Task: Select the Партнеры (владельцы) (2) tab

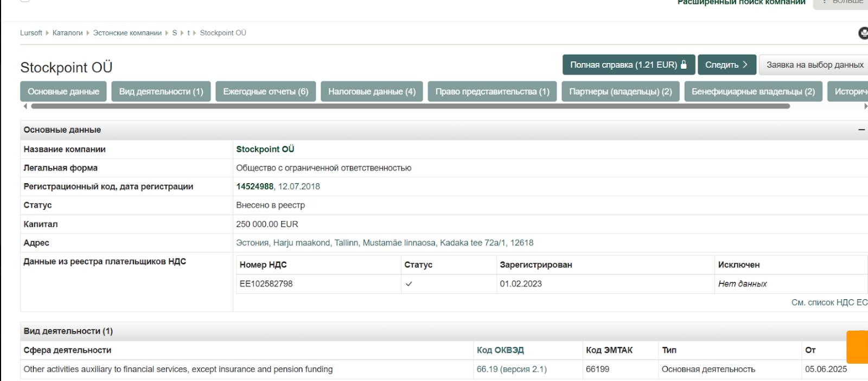Action: [x=620, y=92]
